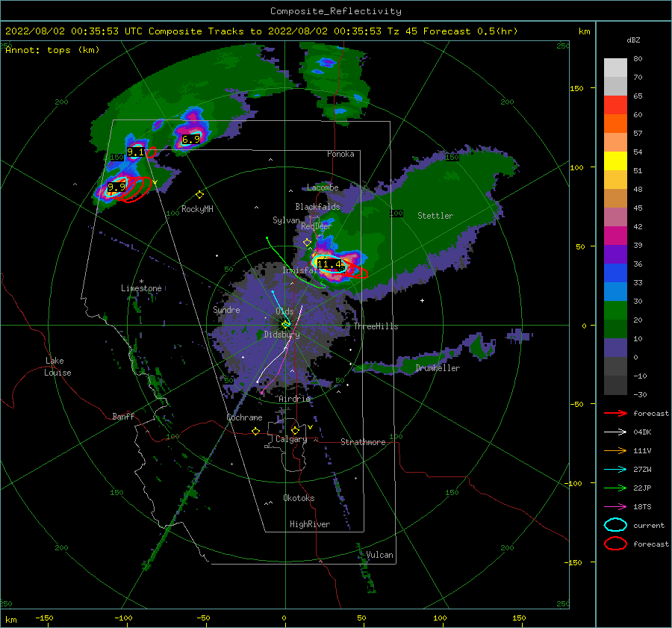Click the Olds town label
The width and height of the screenshot is (672, 628).
point(284,311)
